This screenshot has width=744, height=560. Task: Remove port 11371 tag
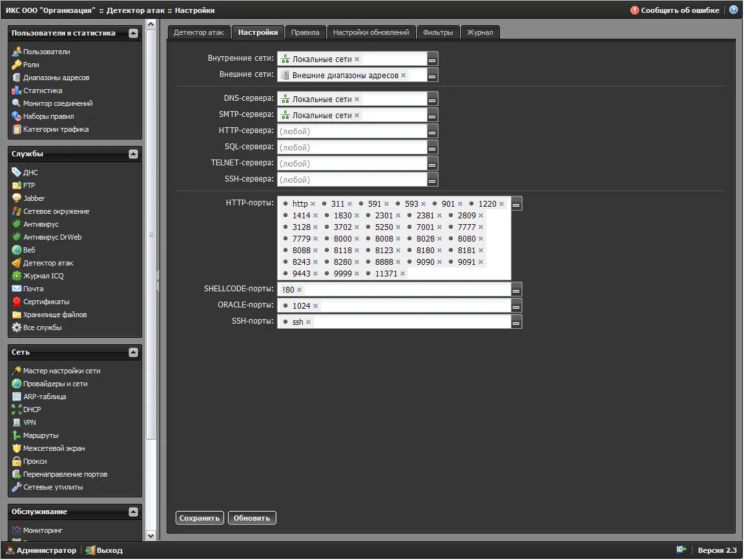click(x=402, y=273)
